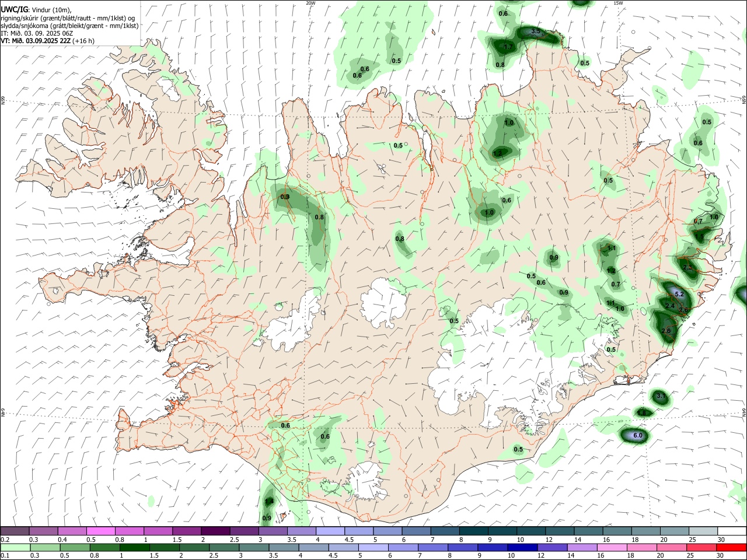Click the 'rigning/skúrir' legend description line
Viewport: 747px width, 560px height.
(x=68, y=17)
